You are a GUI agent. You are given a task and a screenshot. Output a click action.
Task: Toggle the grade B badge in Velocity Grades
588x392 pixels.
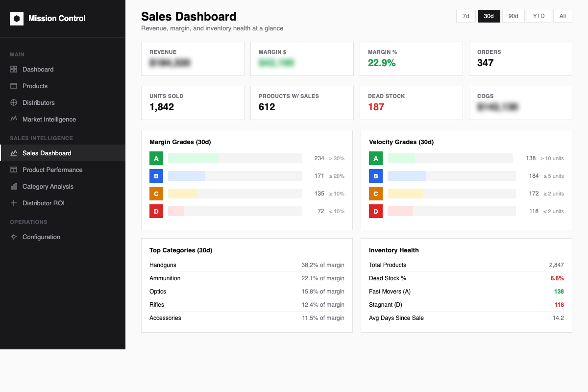[x=376, y=175]
